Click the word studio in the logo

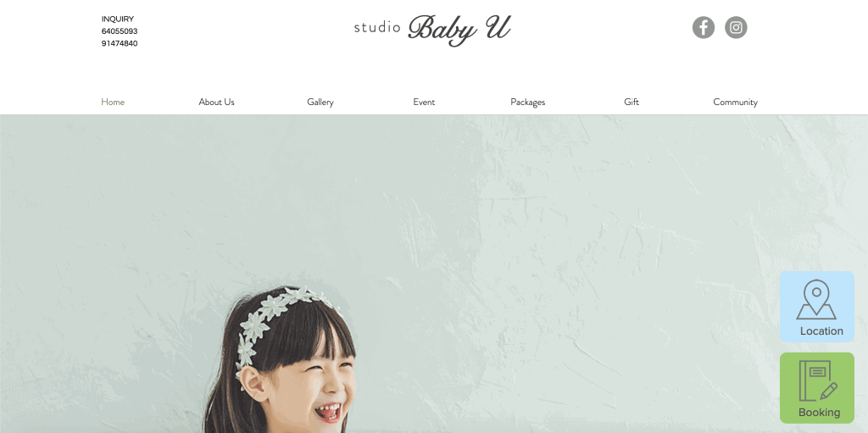tap(377, 27)
